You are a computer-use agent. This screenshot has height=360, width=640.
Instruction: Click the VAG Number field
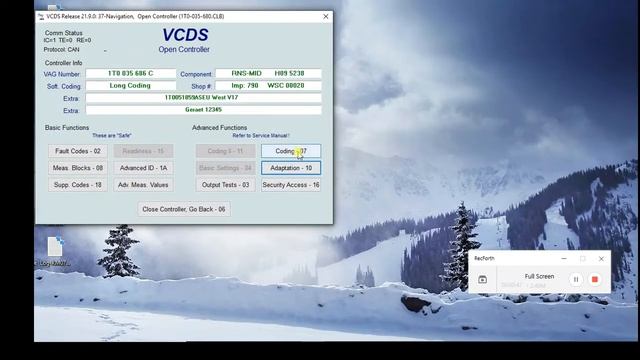click(x=131, y=73)
